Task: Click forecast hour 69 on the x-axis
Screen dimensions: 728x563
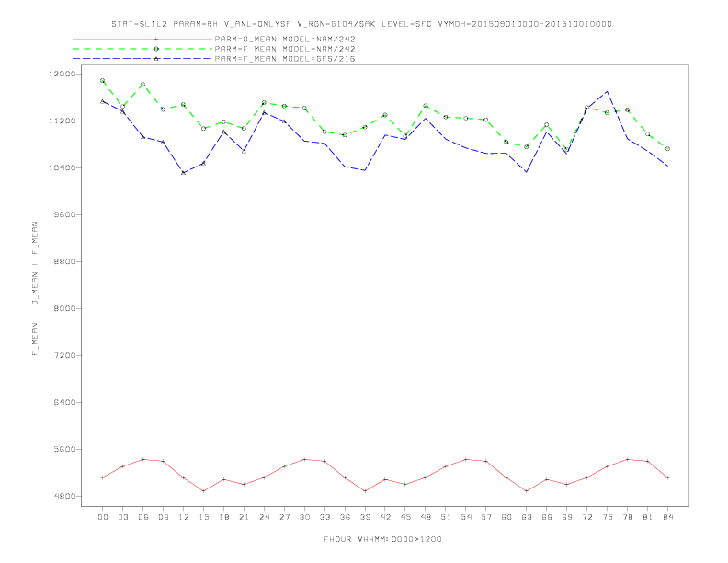Action: pos(567,517)
